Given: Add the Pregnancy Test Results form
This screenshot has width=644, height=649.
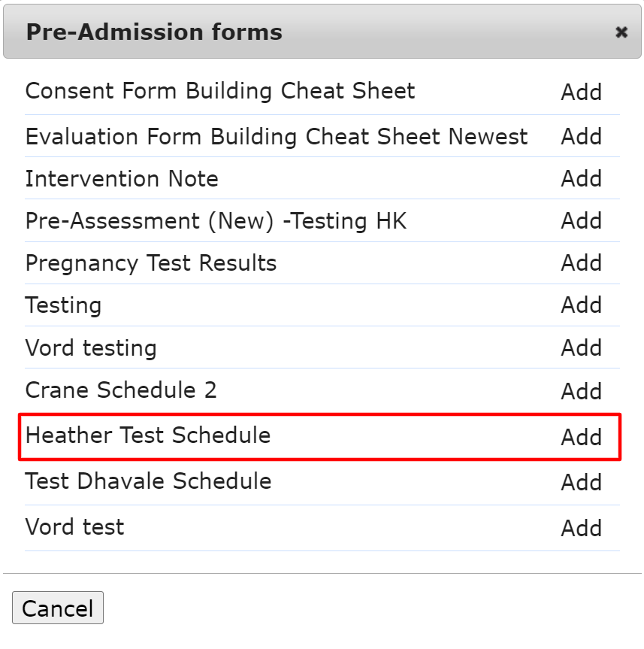Looking at the screenshot, I should pyautogui.click(x=582, y=263).
